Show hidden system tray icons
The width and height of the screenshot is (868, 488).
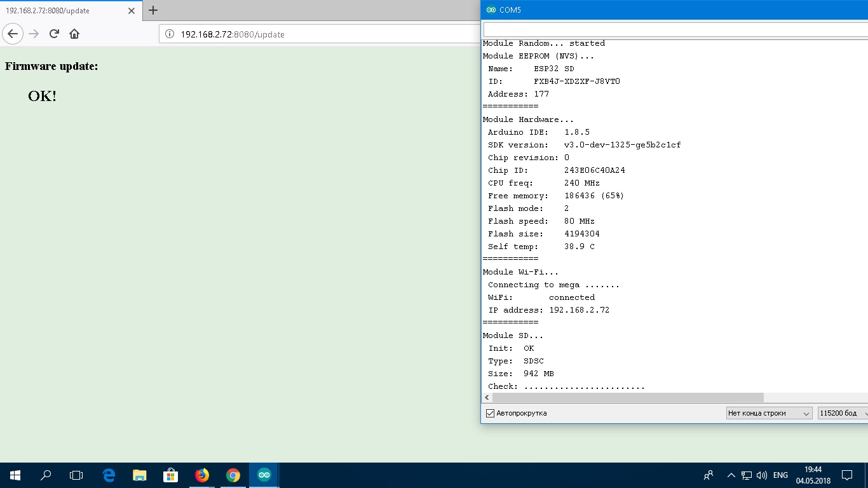click(731, 475)
